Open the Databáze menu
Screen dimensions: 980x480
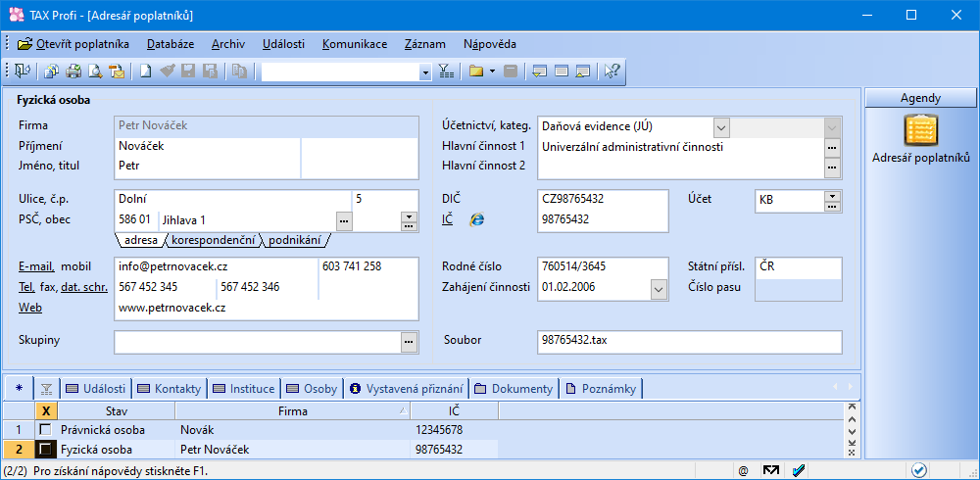171,44
